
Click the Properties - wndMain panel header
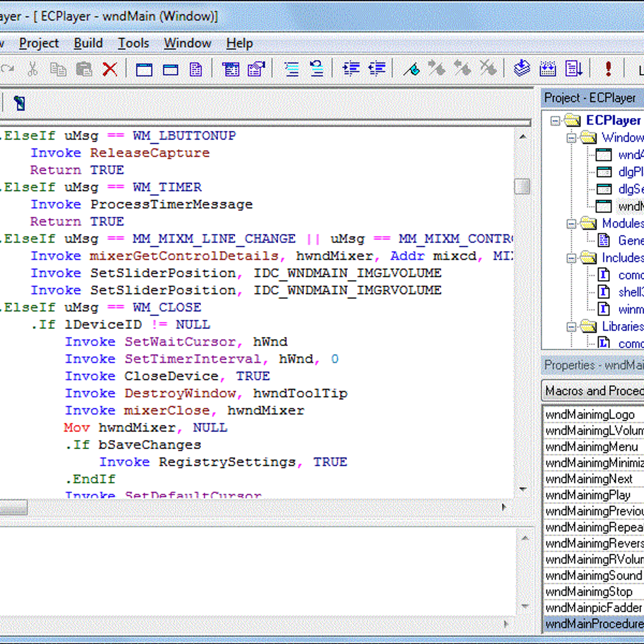592,365
